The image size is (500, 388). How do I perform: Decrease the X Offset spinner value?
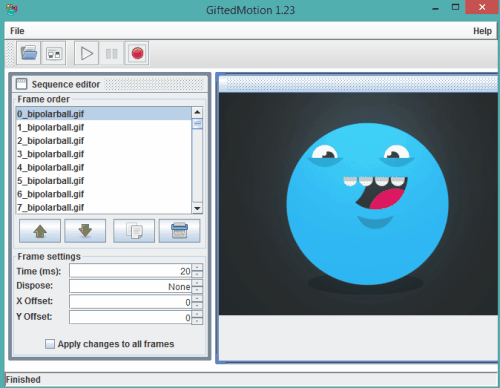click(x=197, y=306)
